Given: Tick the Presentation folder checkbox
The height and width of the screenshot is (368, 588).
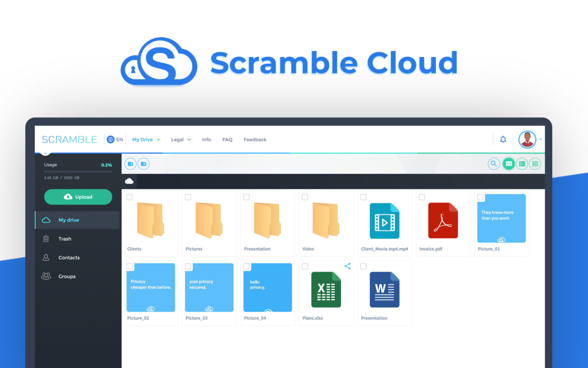Looking at the screenshot, I should (246, 197).
